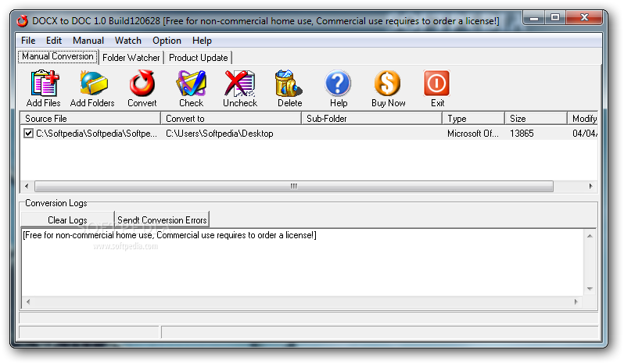Start conversion with the Convert icon
Screen dimensions: 624x364
[x=142, y=84]
